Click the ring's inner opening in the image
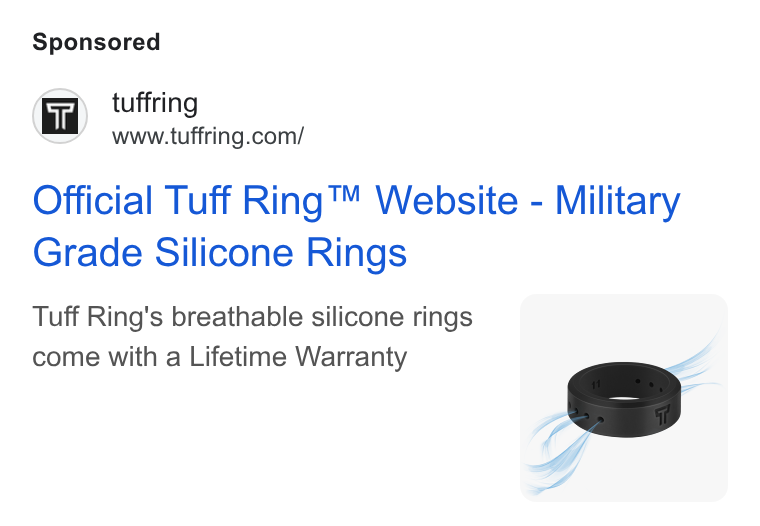 pyautogui.click(x=625, y=398)
